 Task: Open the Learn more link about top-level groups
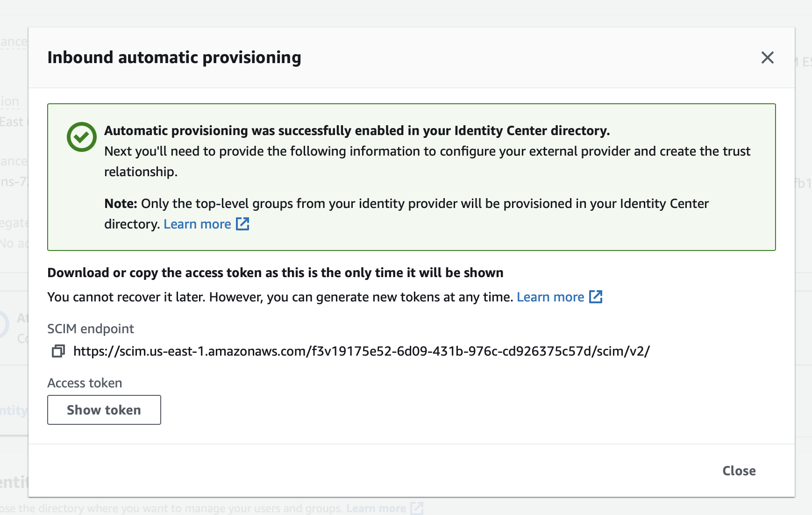[197, 224]
